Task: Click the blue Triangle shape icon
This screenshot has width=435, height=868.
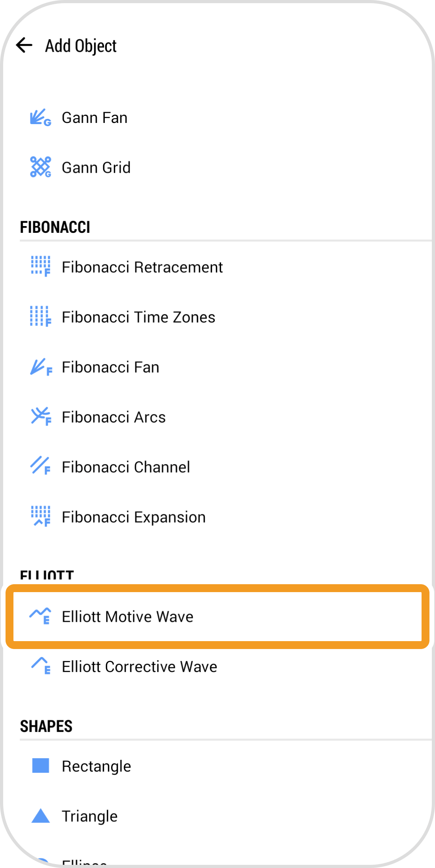Action: click(x=40, y=816)
